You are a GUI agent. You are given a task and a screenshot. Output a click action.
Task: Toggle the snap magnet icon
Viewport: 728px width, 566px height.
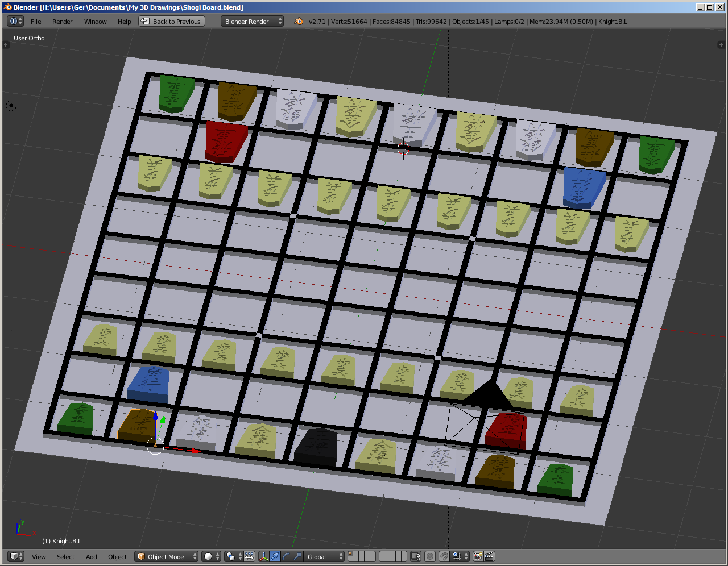click(x=444, y=556)
